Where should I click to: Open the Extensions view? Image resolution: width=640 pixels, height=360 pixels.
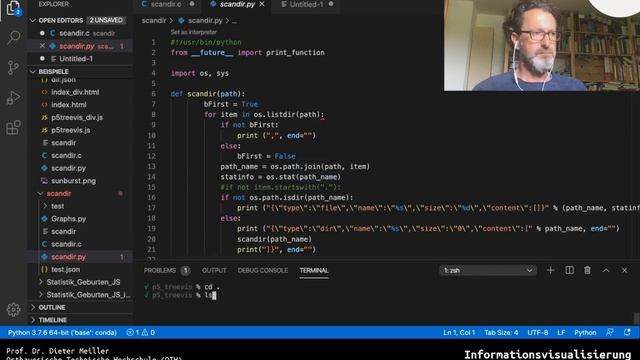13,127
